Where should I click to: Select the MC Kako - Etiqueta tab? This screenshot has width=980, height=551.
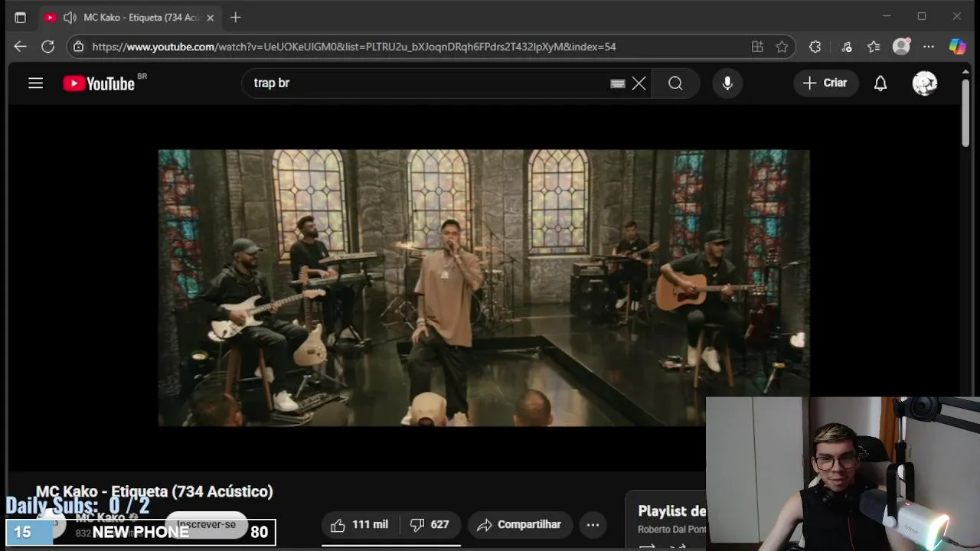click(x=130, y=17)
